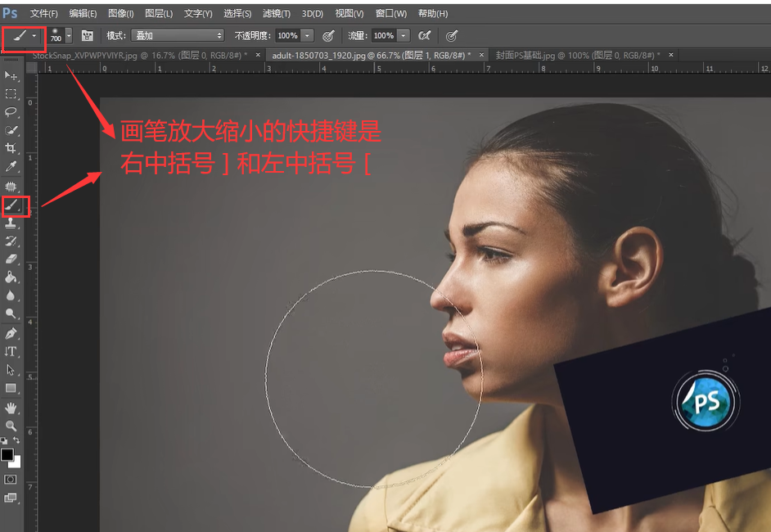Viewport: 771px width, 532px height.
Task: Select the Lasso tool
Action: tap(11, 111)
